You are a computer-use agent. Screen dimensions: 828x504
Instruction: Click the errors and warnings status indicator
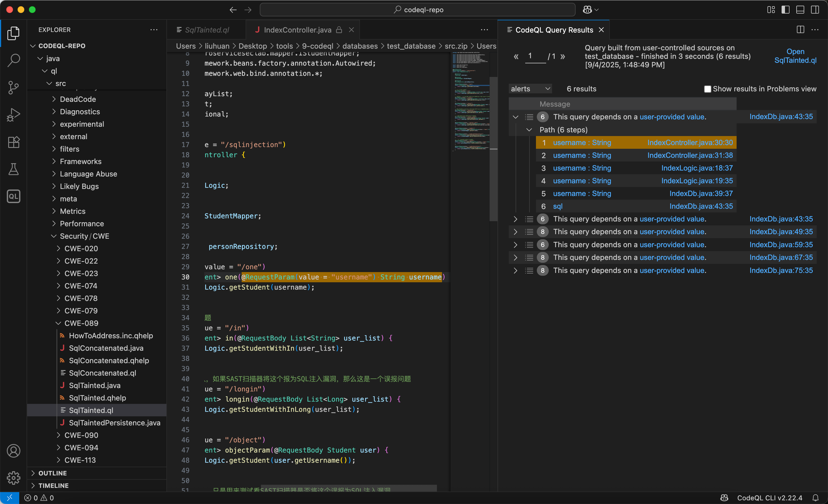click(x=39, y=497)
